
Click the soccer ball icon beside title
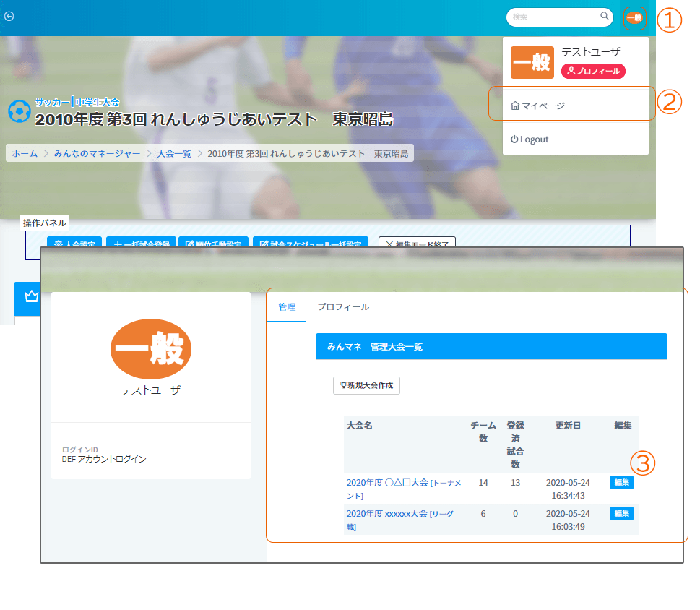[x=19, y=111]
